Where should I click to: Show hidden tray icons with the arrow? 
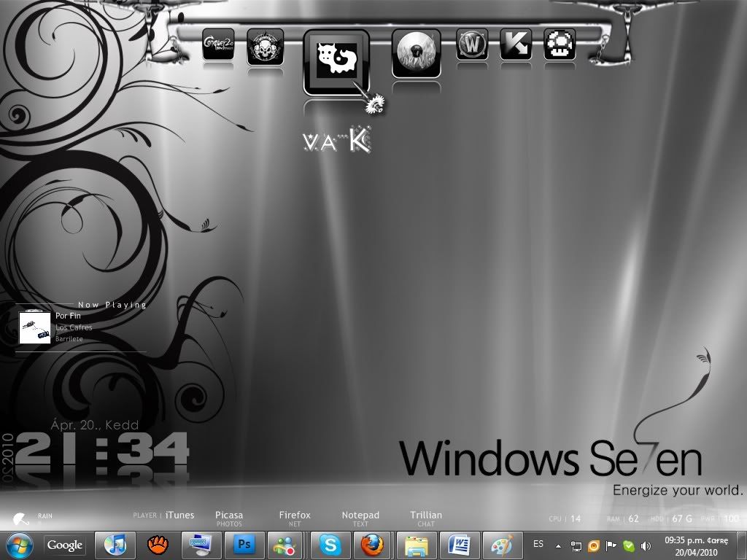(x=558, y=546)
